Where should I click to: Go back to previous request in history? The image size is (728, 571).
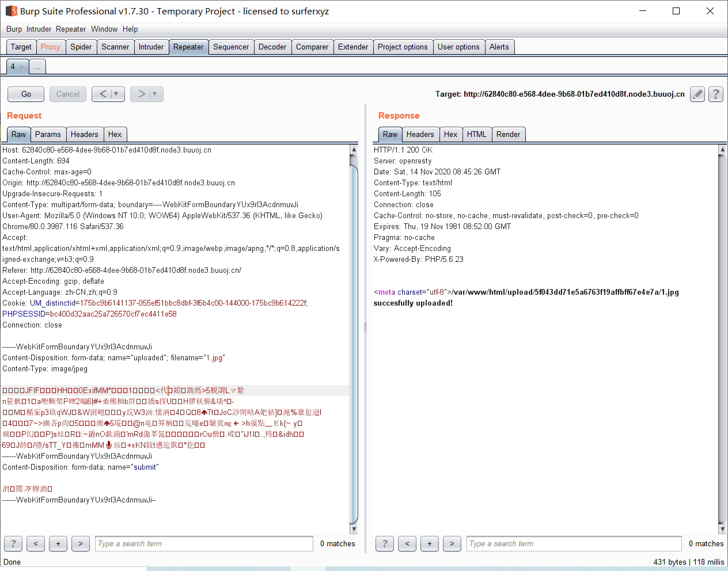(x=103, y=94)
